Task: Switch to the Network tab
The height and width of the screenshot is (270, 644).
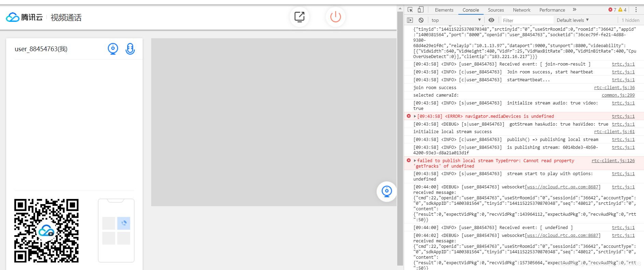Action: click(521, 10)
